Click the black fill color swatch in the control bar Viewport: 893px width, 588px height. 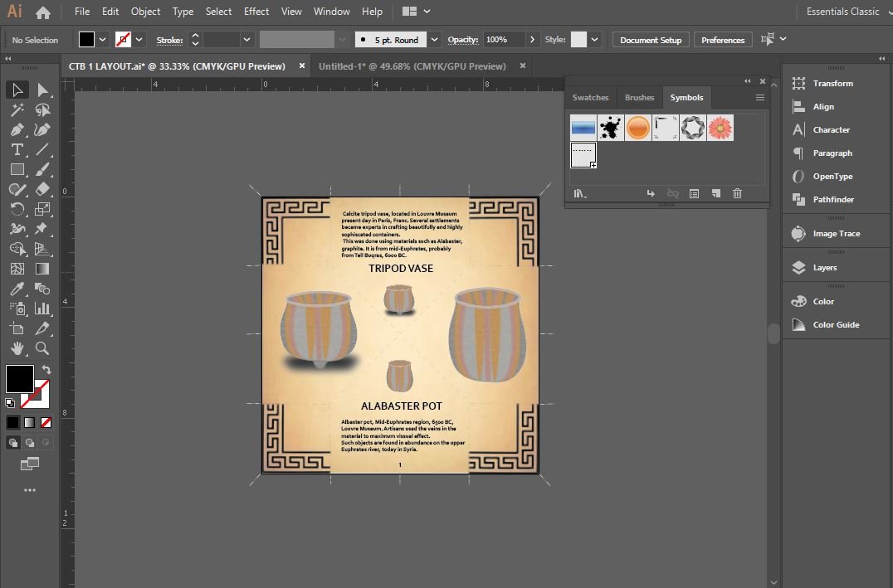(x=86, y=40)
